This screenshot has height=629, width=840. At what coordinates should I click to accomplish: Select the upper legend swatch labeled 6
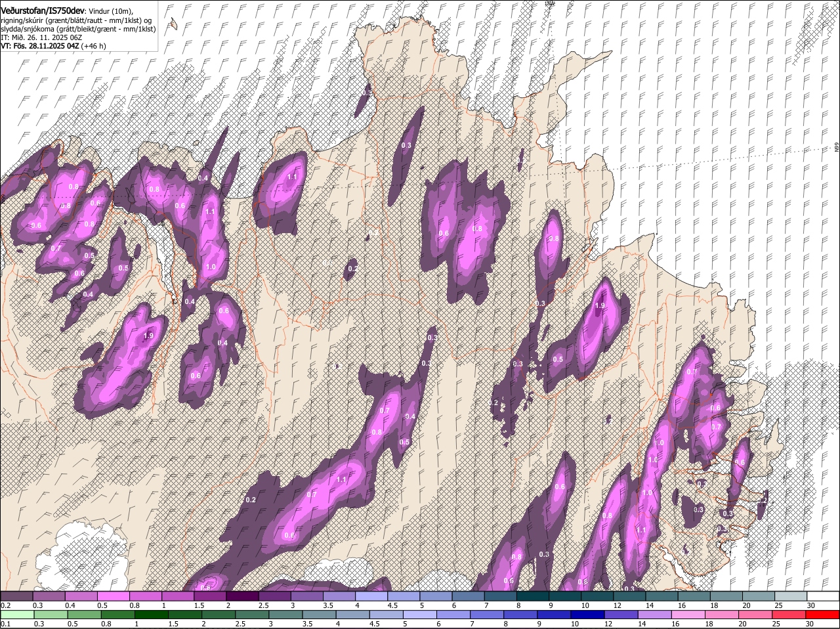click(469, 596)
